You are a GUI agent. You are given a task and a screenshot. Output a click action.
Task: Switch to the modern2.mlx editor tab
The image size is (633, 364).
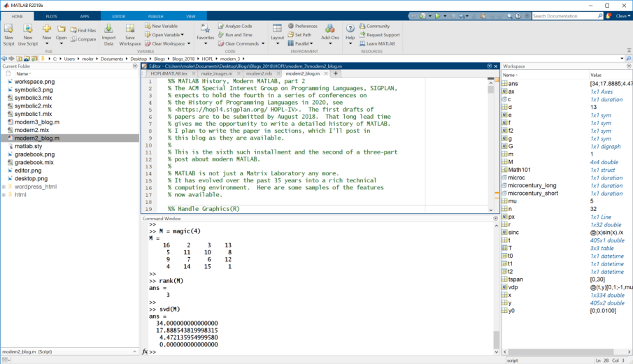[259, 73]
